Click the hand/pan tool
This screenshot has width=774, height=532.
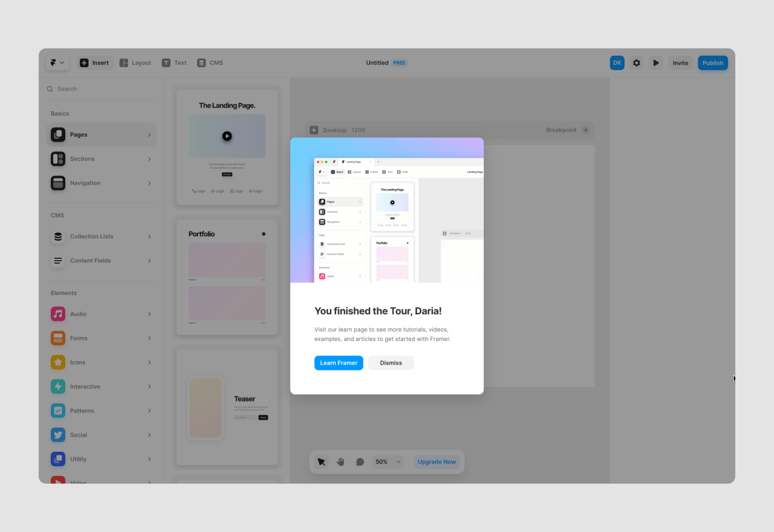point(340,462)
